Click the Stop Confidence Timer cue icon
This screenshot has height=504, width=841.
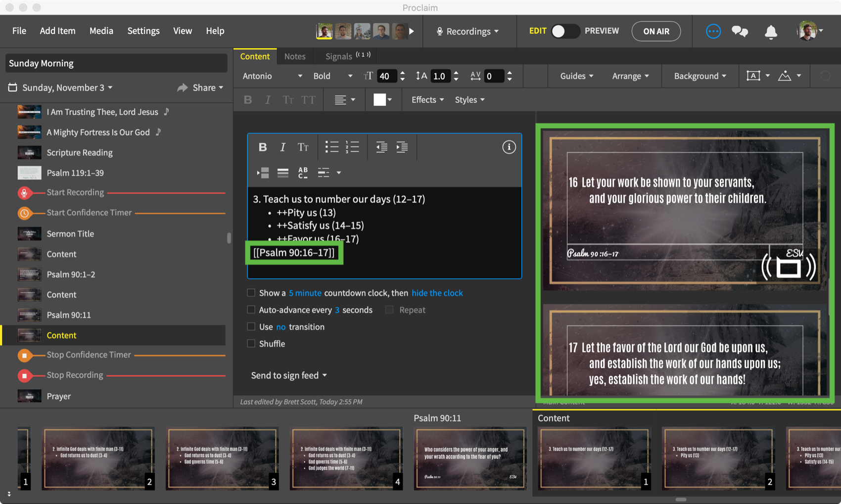24,355
